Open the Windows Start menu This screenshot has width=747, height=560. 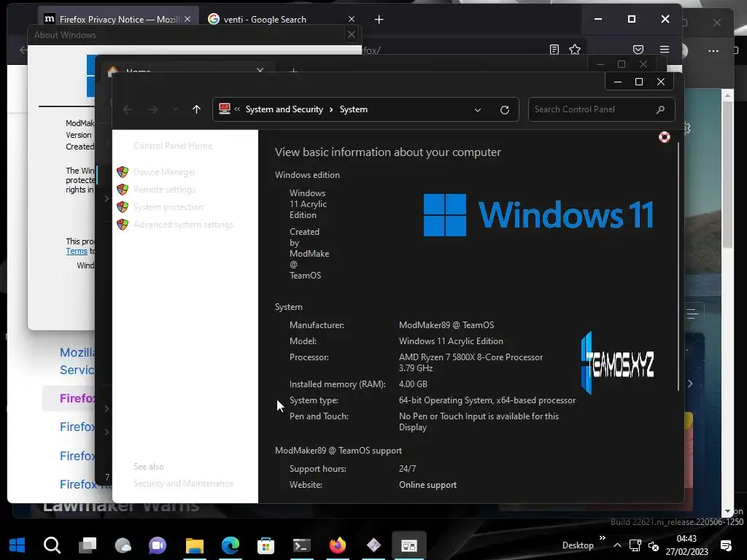pos(18,545)
